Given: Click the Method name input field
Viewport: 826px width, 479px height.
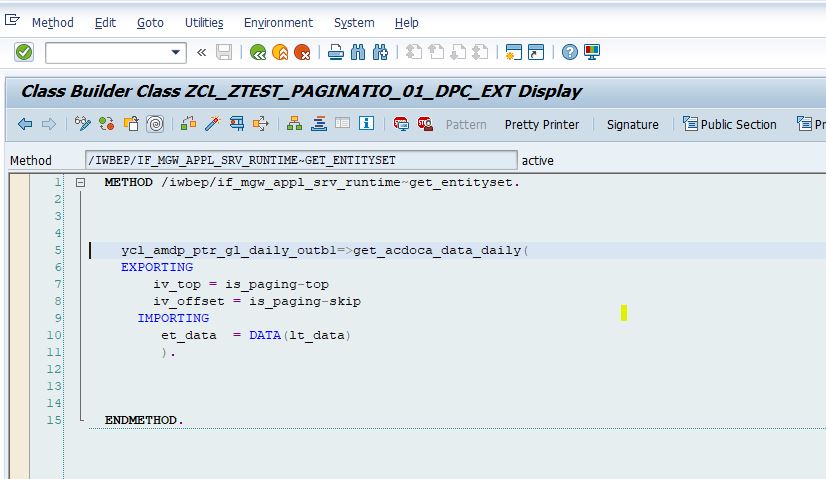Looking at the screenshot, I should (301, 160).
